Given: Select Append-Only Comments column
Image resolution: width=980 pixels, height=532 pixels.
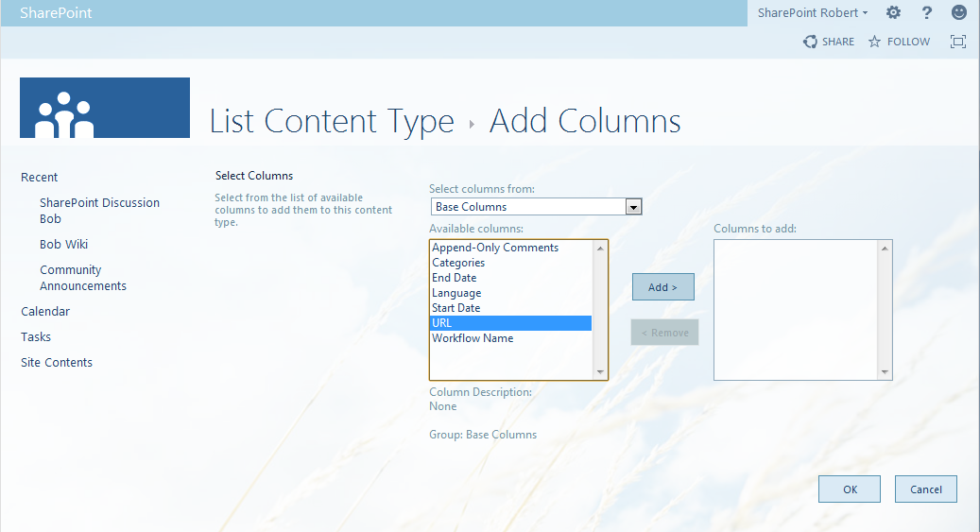Looking at the screenshot, I should [511, 248].
